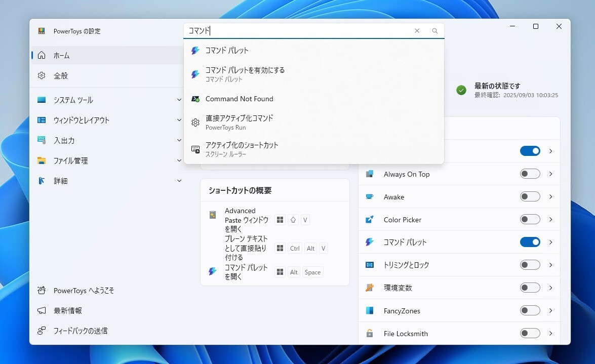The height and width of the screenshot is (364, 595).
Task: Select the ホーム navigation item
Action: pyautogui.click(x=108, y=55)
